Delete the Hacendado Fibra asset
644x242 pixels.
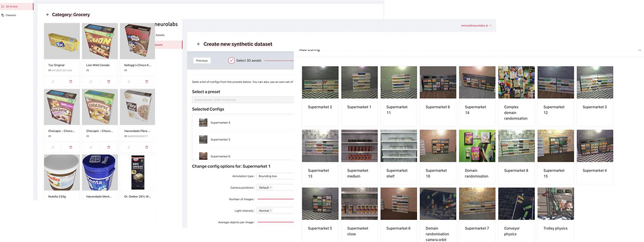coord(147,147)
